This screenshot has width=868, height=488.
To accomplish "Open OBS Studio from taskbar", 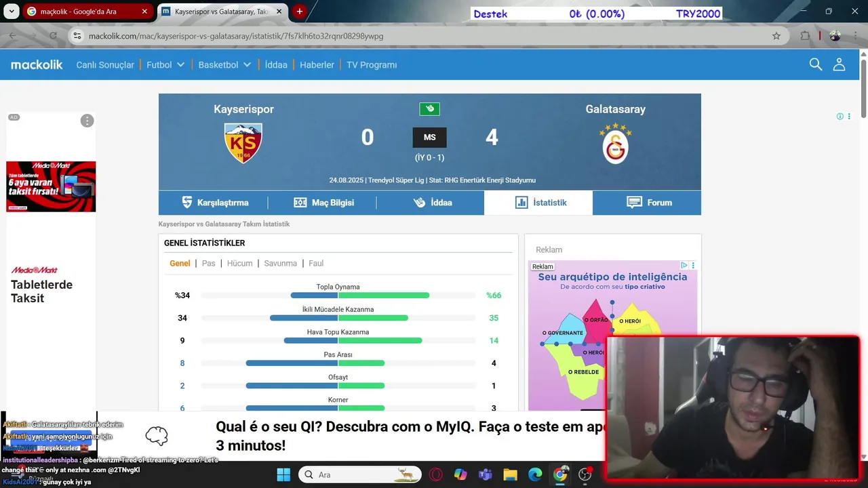I will 585,474.
